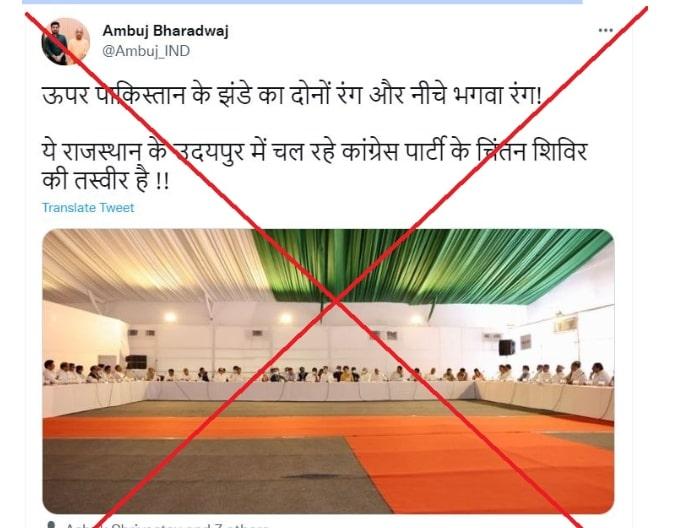The image size is (677, 528).
Task: Click the cream white ceiling drape in photo
Action: point(155,263)
